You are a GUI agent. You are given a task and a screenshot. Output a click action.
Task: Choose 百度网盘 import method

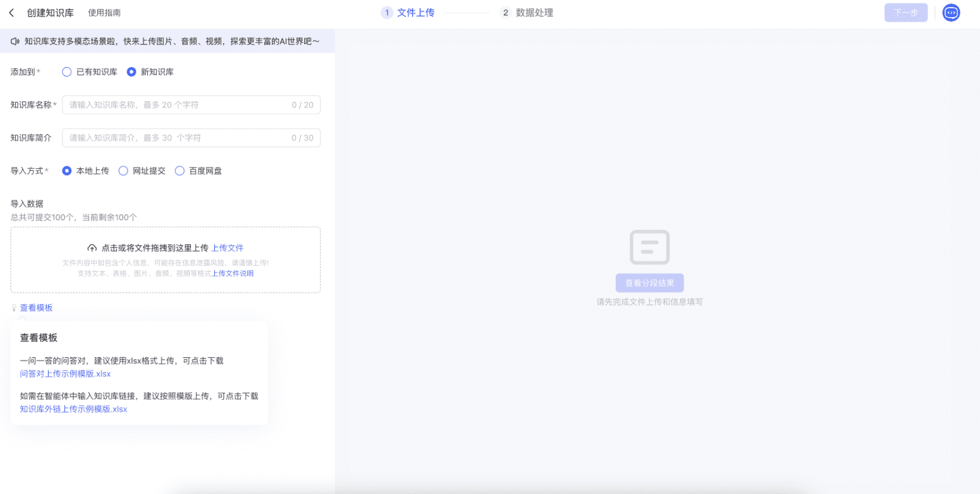point(199,171)
